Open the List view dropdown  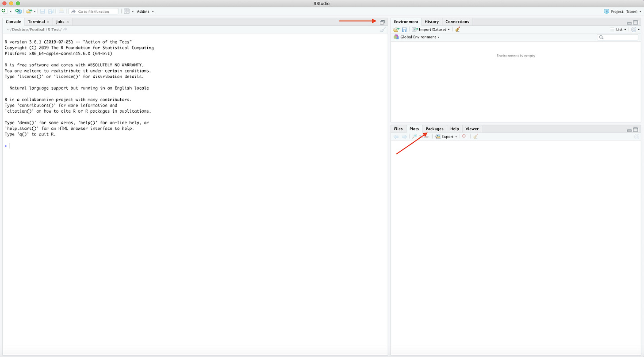pyautogui.click(x=618, y=29)
